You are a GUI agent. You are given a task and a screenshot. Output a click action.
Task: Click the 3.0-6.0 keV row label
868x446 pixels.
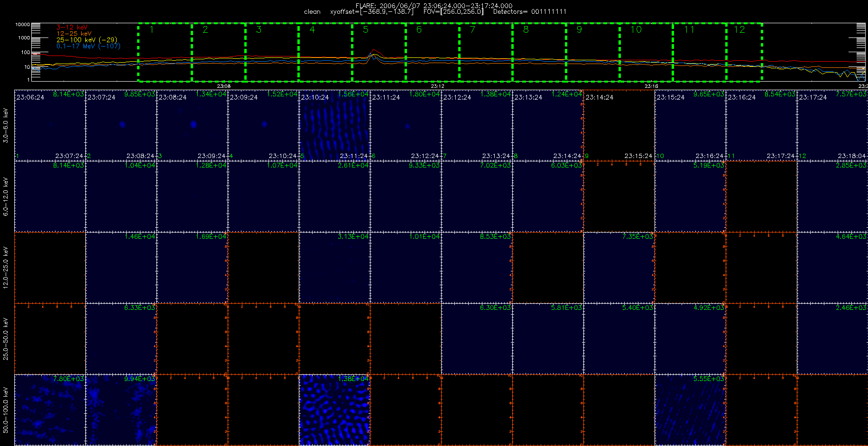point(6,125)
